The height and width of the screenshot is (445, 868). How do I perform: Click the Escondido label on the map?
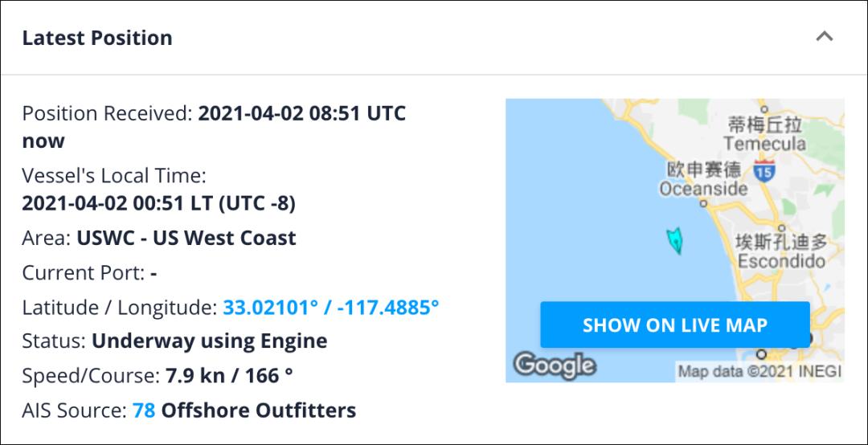coord(782,261)
